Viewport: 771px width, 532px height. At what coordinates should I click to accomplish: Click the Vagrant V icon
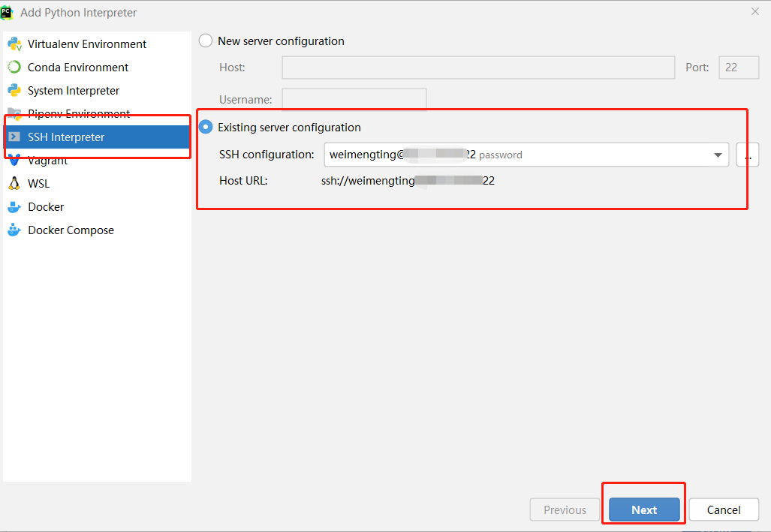pyautogui.click(x=14, y=160)
